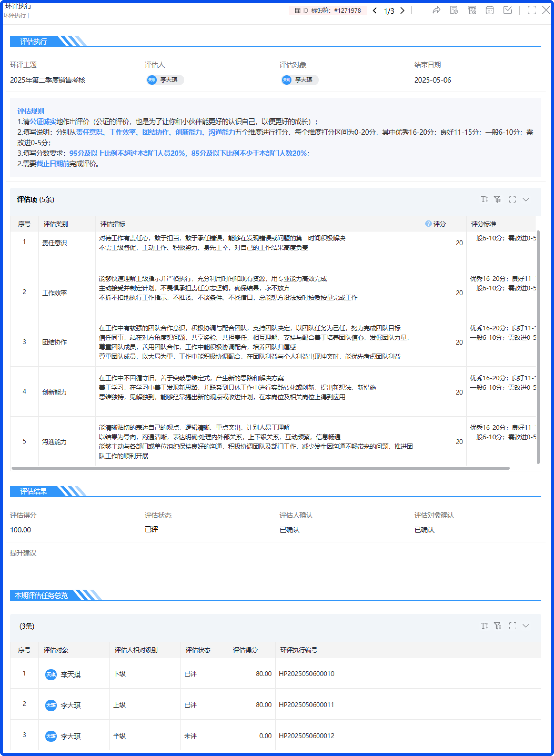This screenshot has width=554, height=756.
Task: Click the help question mark beside 评分
Action: pyautogui.click(x=428, y=224)
